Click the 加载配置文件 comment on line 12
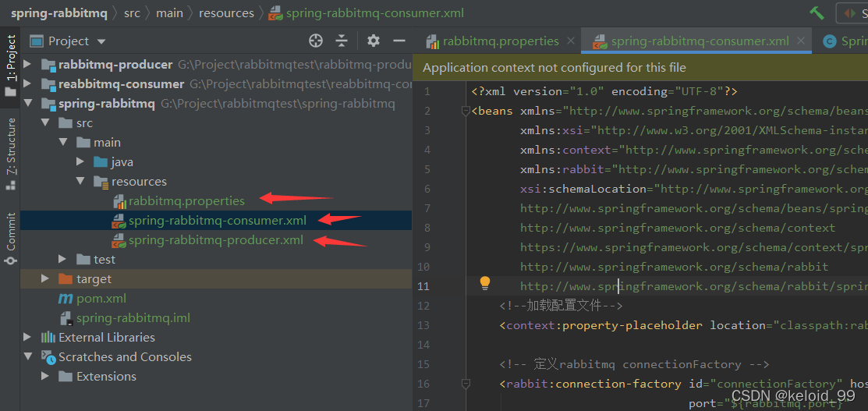Image resolution: width=868 pixels, height=411 pixels. click(x=561, y=306)
